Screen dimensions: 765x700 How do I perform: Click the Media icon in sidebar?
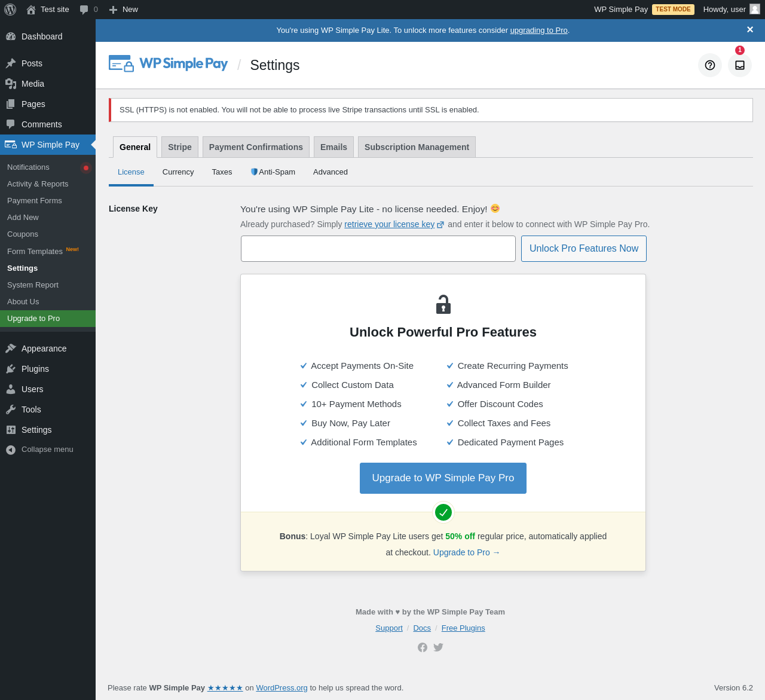pyautogui.click(x=11, y=84)
